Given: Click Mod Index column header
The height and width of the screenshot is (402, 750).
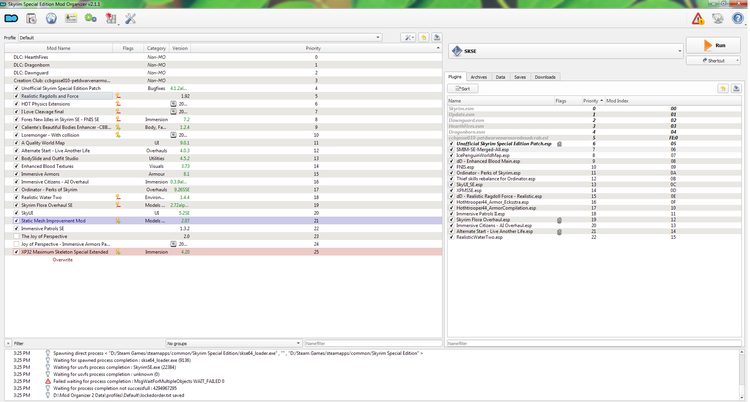Looking at the screenshot, I should 617,101.
